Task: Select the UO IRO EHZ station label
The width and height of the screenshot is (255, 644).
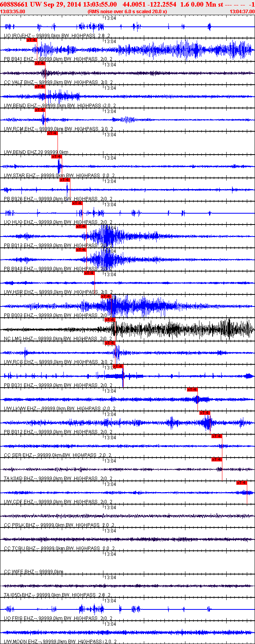Action: (58, 36)
